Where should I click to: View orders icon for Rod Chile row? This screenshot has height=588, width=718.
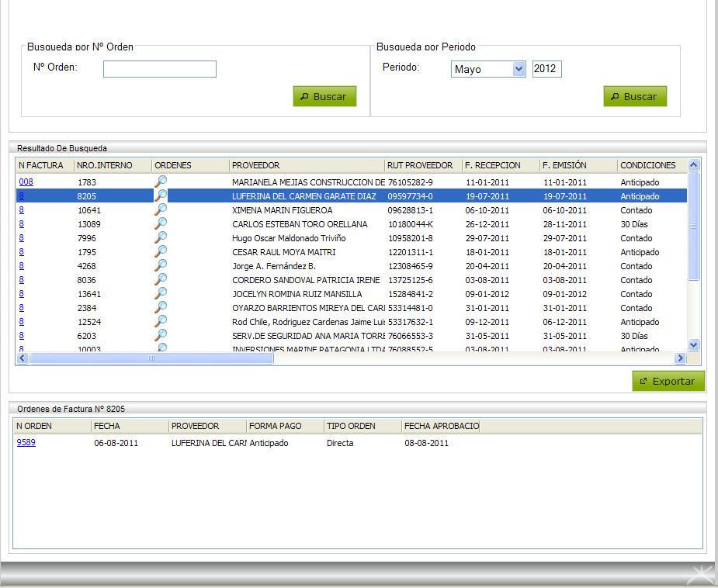(x=161, y=321)
